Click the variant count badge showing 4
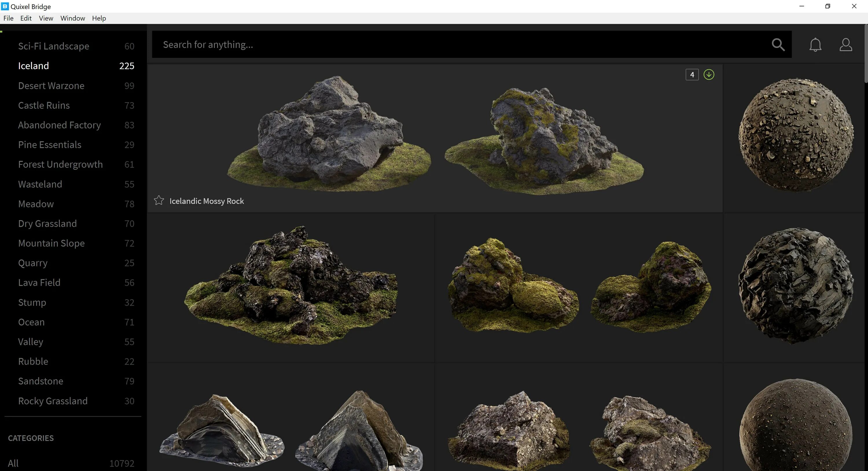The height and width of the screenshot is (471, 868). coord(692,74)
